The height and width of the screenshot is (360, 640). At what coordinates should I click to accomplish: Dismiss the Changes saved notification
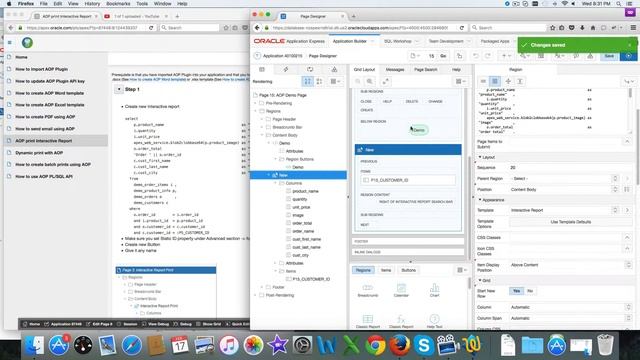coord(630,45)
